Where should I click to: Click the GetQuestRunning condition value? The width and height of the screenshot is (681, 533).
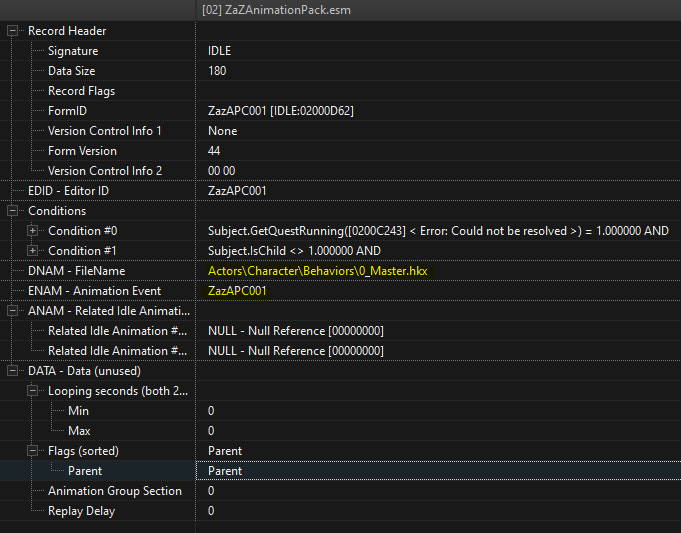click(x=438, y=231)
